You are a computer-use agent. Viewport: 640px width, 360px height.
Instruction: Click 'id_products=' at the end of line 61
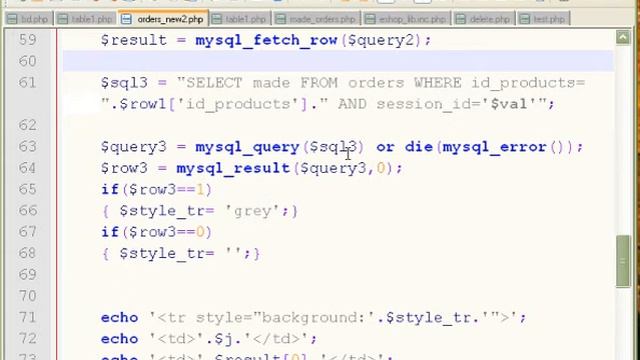pyautogui.click(x=528, y=83)
